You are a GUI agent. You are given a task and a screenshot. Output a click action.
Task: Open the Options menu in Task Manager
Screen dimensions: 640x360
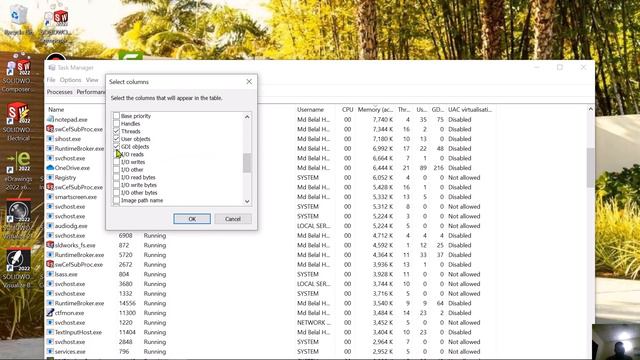(71, 80)
